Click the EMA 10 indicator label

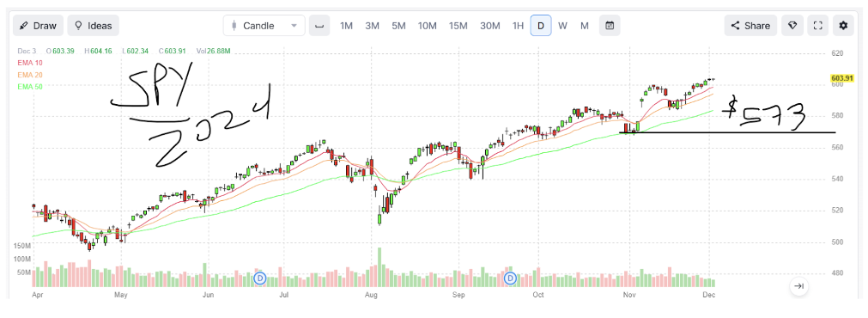point(30,63)
